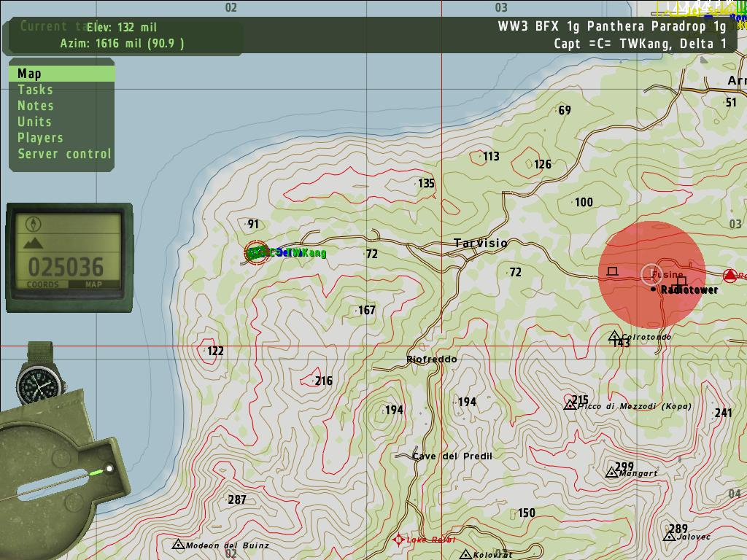747x560 pixels.
Task: Click the red Lake Raibl marker icon
Action: tap(398, 540)
